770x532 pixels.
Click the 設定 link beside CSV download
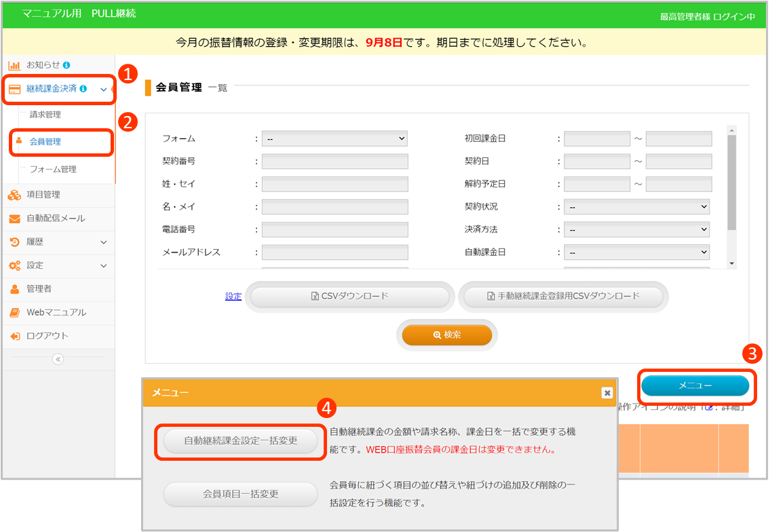[x=233, y=296]
